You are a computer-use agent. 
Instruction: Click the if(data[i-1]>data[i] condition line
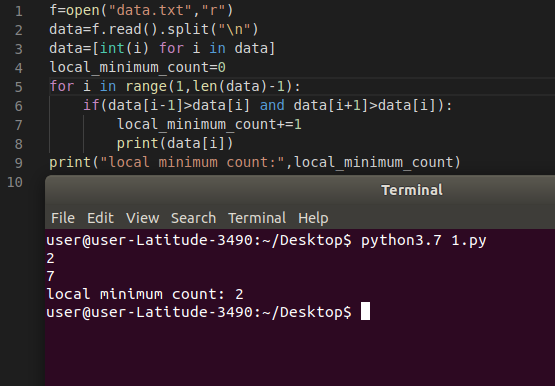268,105
